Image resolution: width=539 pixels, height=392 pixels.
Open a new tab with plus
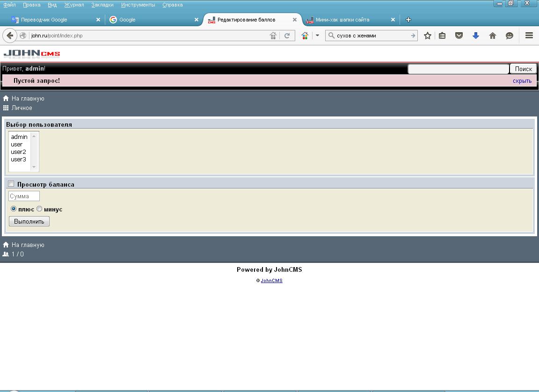408,20
